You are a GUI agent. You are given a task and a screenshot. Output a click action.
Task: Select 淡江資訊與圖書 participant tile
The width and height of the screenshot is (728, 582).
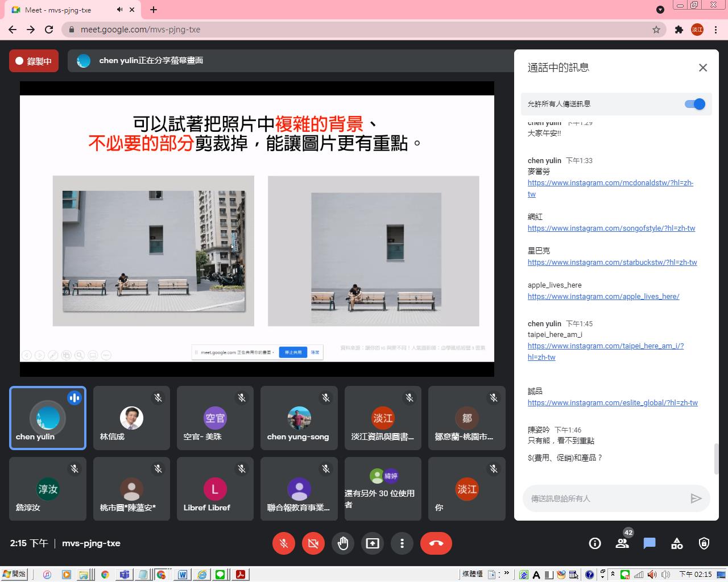coord(383,418)
